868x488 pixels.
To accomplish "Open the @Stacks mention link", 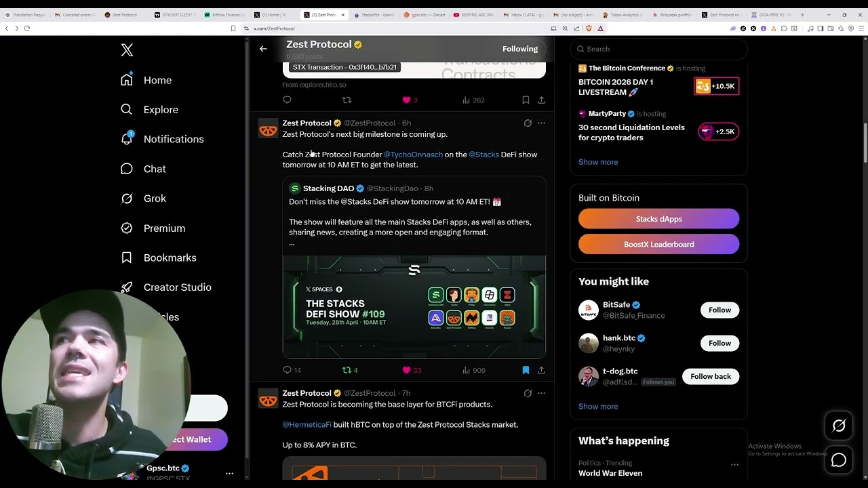I will (484, 155).
